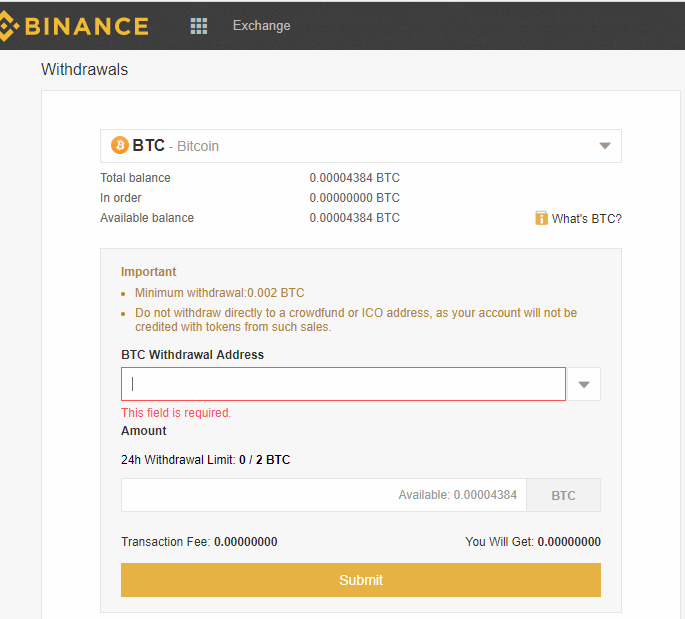This screenshot has width=685, height=619.
Task: Expand saved withdrawal addresses dropdown
Action: tap(584, 384)
